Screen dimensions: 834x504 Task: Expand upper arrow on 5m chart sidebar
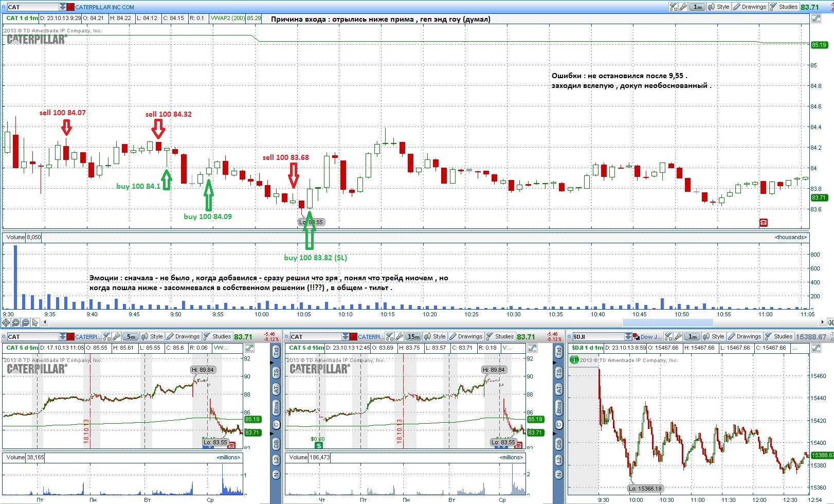271,363
